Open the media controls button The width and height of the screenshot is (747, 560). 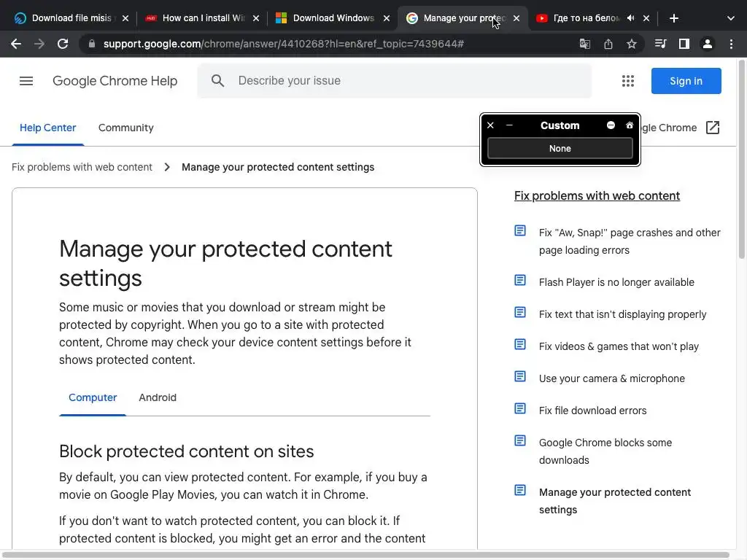660,44
